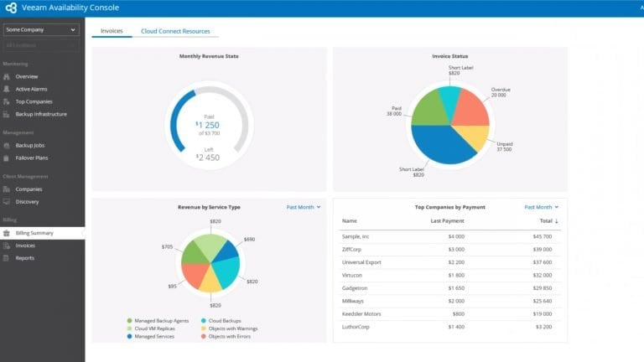Image resolution: width=644 pixels, height=362 pixels.
Task: Click the Invoices sidebar icon
Action: [x=7, y=246]
